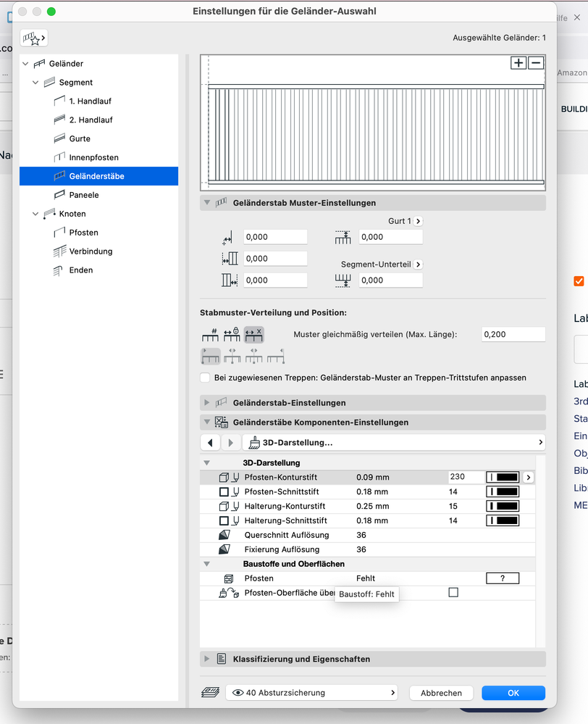Image resolution: width=588 pixels, height=724 pixels.
Task: Collapse the Knoten tree node
Action: (x=35, y=214)
